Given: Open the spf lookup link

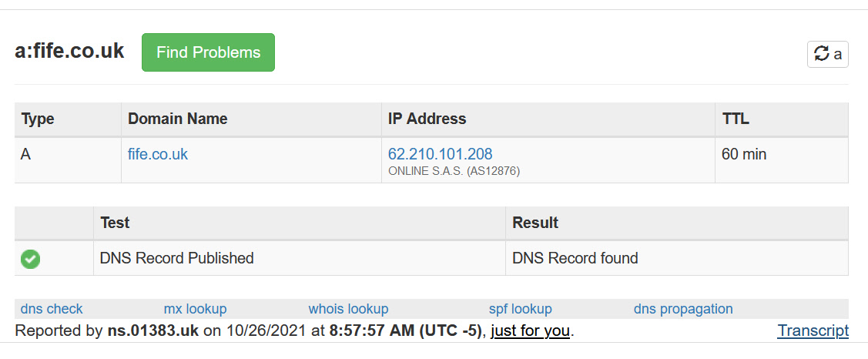Looking at the screenshot, I should tap(521, 309).
